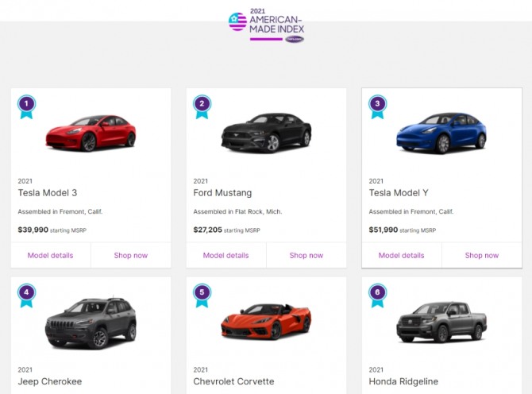Viewport: 532px width, 394px height.
Task: Open Model details for Ford Mustang
Action: click(226, 256)
